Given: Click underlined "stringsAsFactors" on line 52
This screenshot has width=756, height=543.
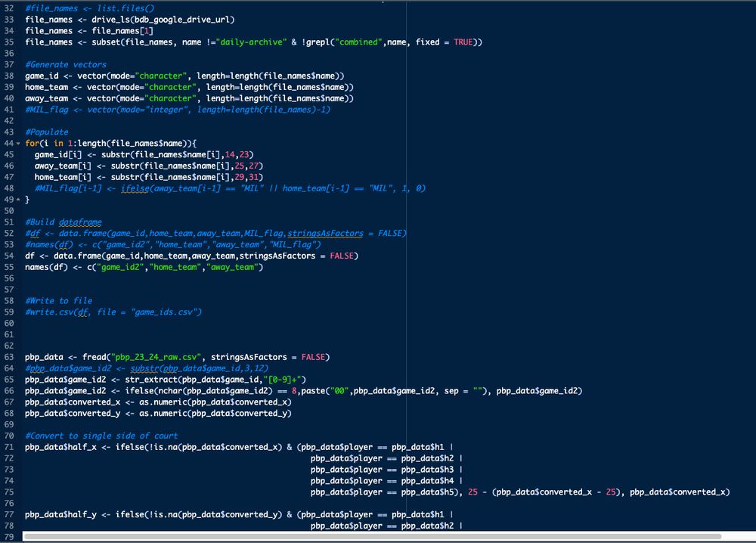Looking at the screenshot, I should [325, 234].
